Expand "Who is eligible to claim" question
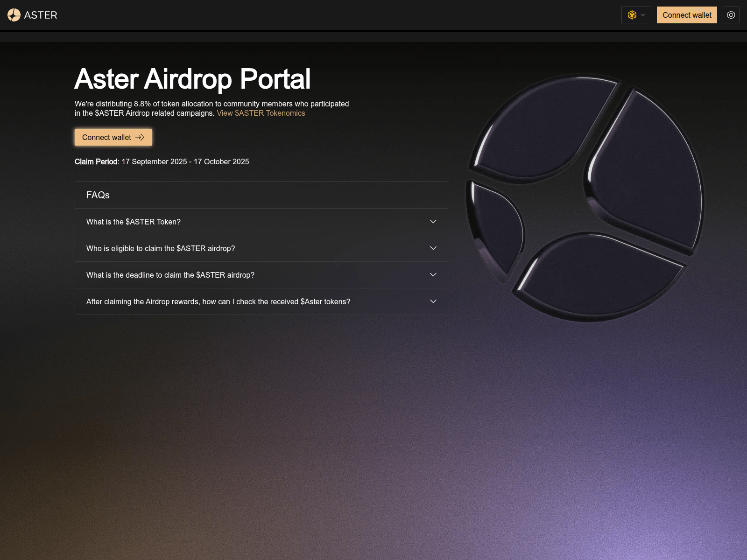 pos(161,248)
